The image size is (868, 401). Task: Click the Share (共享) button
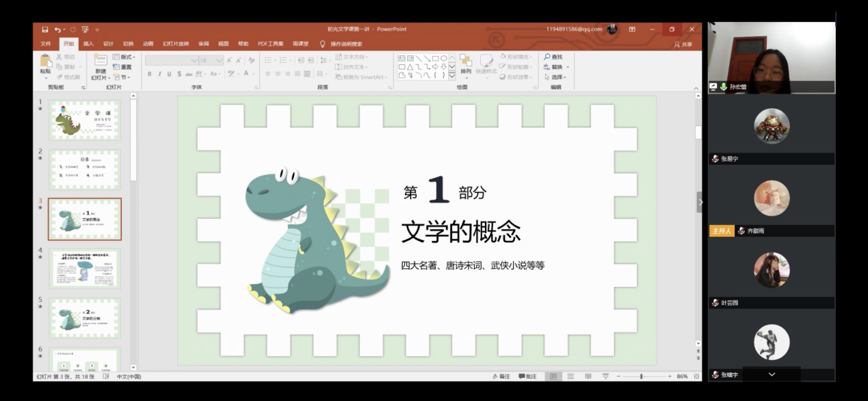[x=683, y=44]
